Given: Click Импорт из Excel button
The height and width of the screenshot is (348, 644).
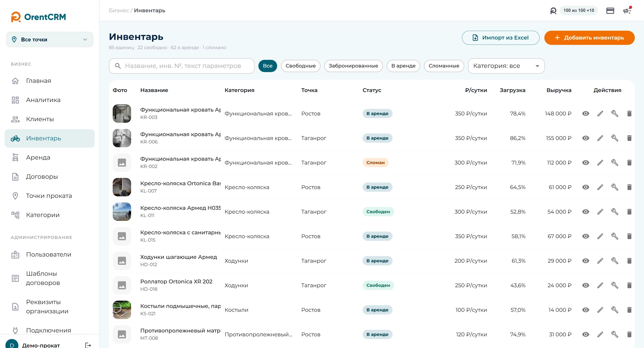Looking at the screenshot, I should (x=500, y=38).
